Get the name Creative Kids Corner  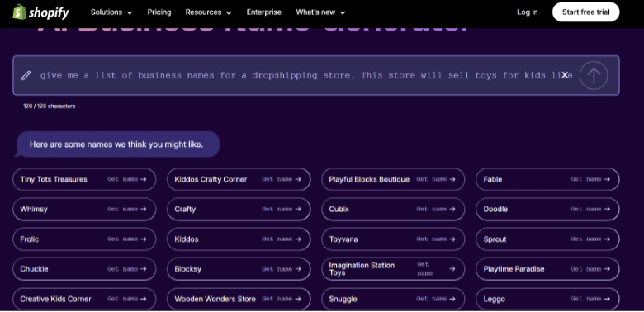coord(84,299)
